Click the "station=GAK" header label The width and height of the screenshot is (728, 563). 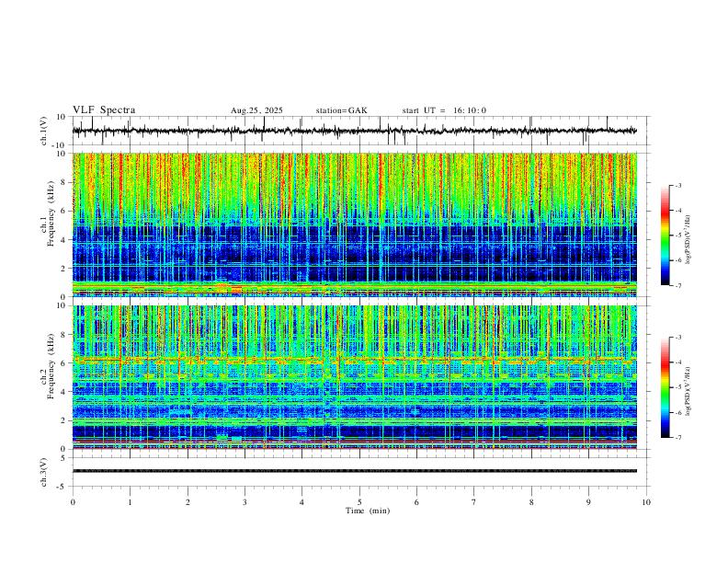click(342, 110)
